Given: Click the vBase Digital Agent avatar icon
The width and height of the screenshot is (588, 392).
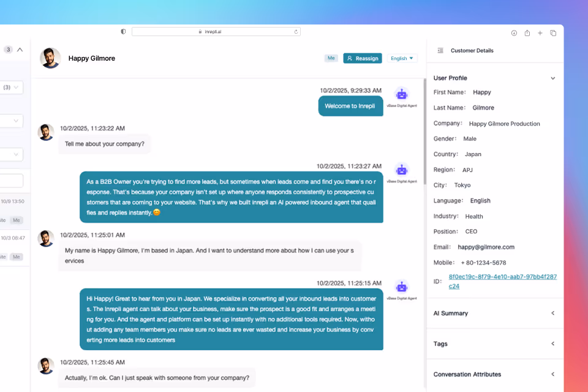Looking at the screenshot, I should [x=402, y=93].
